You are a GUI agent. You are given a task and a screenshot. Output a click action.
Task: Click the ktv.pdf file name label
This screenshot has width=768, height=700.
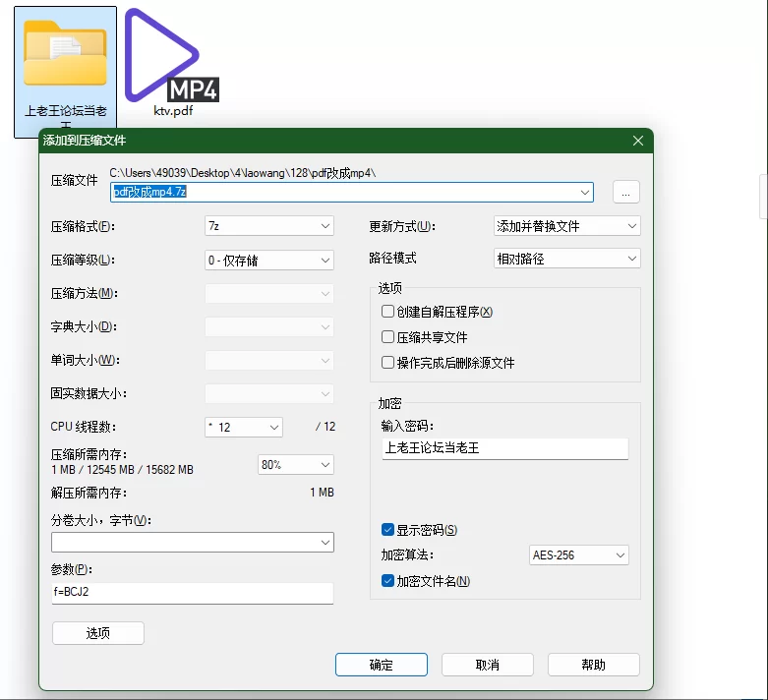point(173,111)
